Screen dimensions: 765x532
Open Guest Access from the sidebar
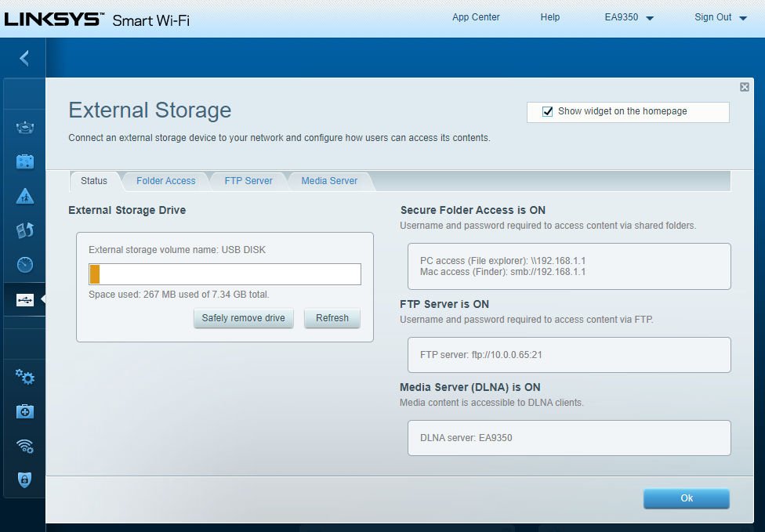point(25,161)
